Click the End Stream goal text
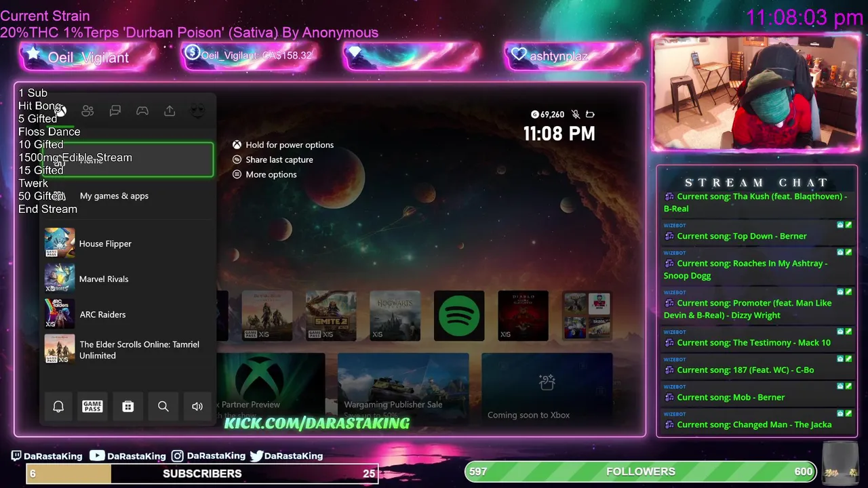The width and height of the screenshot is (868, 488). (47, 209)
